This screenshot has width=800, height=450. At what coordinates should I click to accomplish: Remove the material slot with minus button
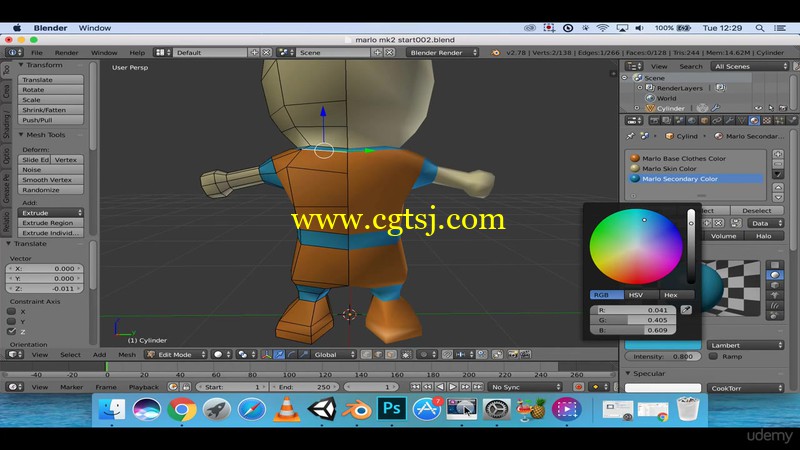778,164
